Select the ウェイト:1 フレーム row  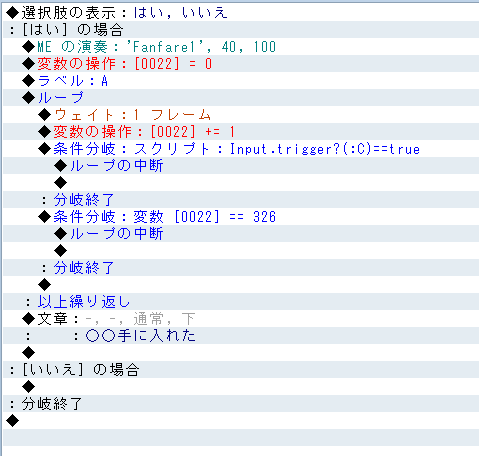click(241, 115)
